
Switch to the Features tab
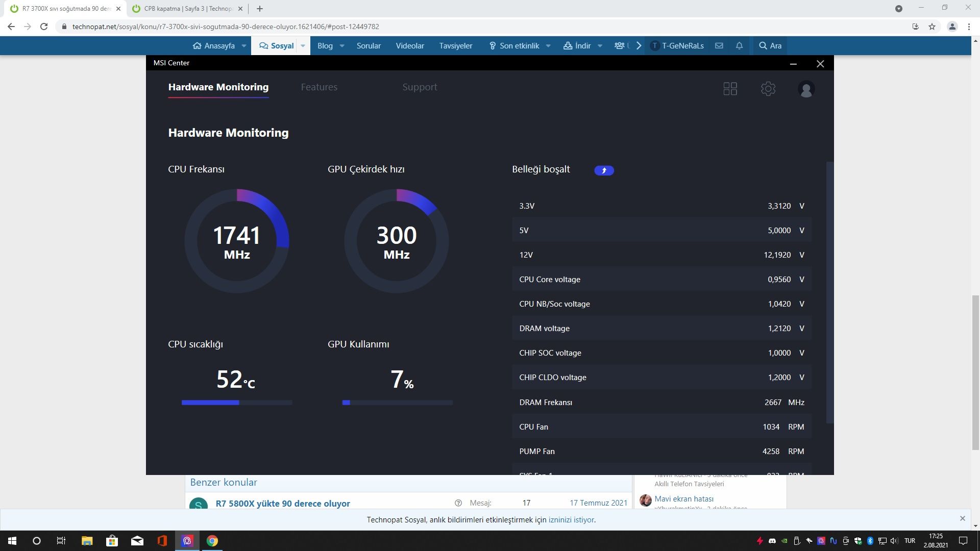[319, 87]
